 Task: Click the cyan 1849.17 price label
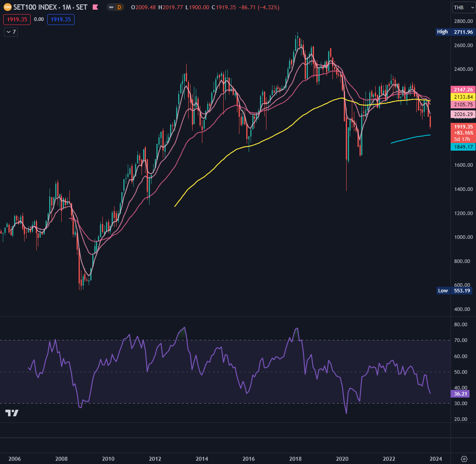[x=463, y=147]
